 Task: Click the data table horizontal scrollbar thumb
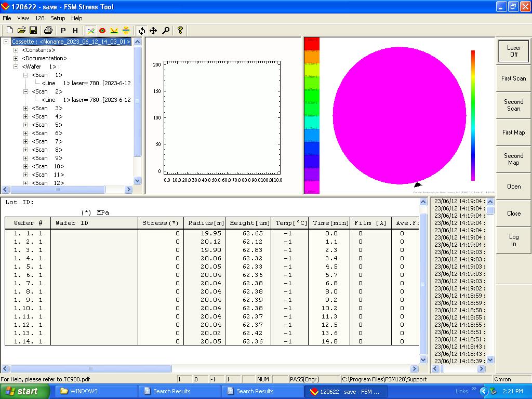[91, 368]
